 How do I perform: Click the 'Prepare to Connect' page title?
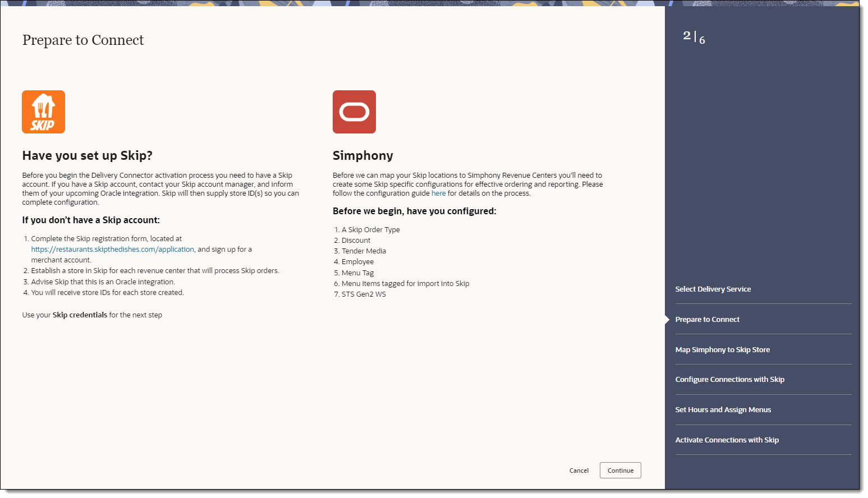click(x=83, y=40)
